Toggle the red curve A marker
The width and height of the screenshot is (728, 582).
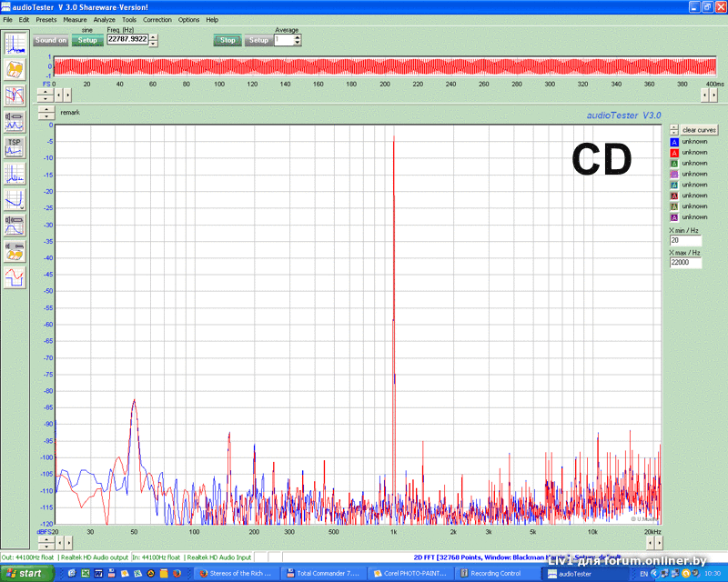point(674,153)
